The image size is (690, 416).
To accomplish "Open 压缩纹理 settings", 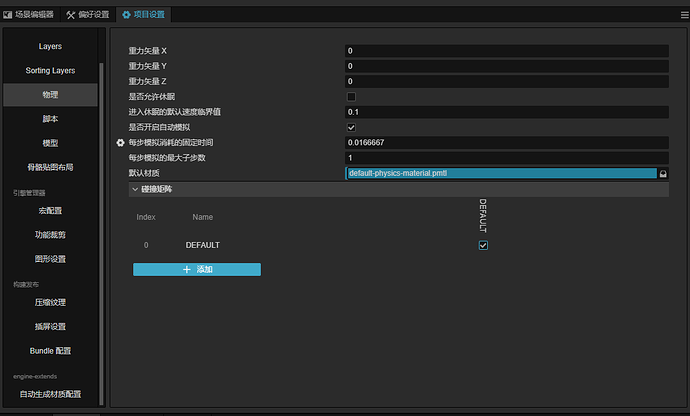I will (x=50, y=302).
